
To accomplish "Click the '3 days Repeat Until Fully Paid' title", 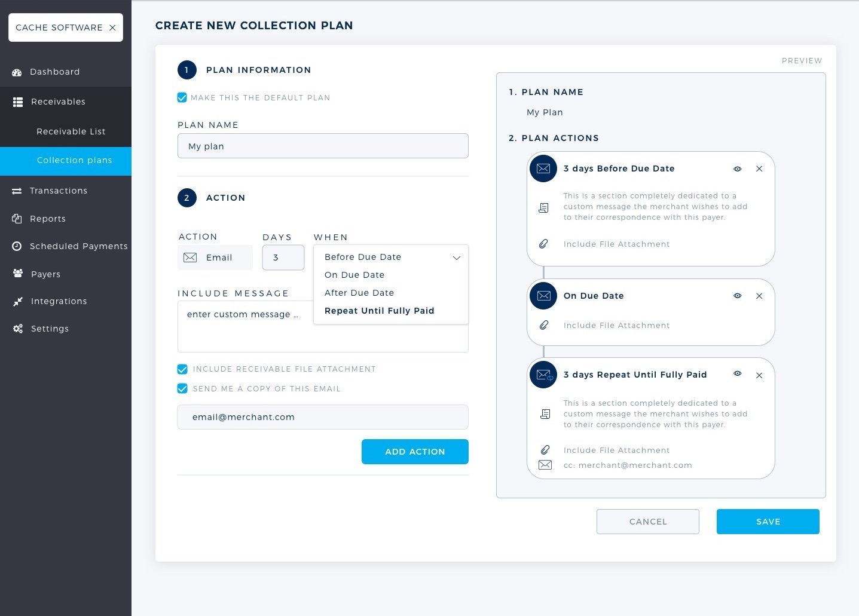I will pos(635,375).
